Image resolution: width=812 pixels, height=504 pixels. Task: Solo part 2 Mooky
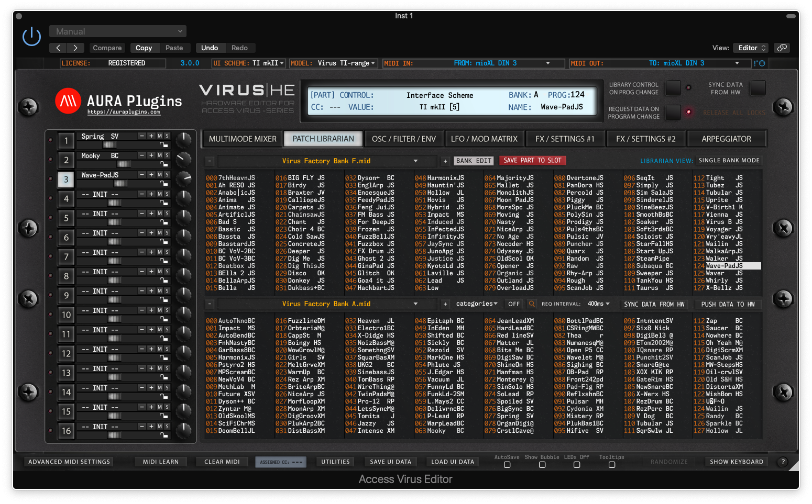pos(167,155)
